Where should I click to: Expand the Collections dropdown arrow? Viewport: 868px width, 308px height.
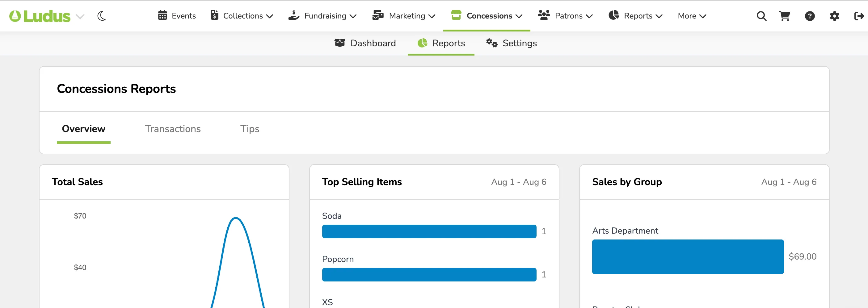tap(270, 16)
